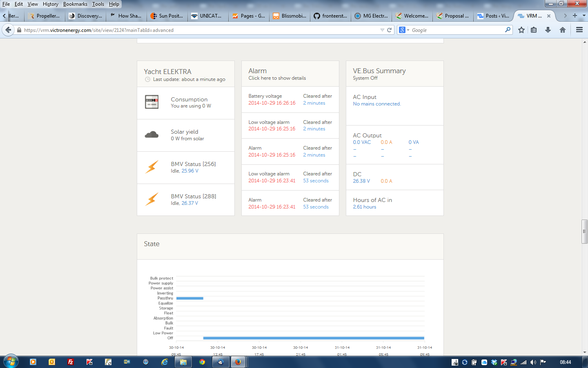
Task: Expand the URL history dropdown arrow
Action: click(382, 30)
